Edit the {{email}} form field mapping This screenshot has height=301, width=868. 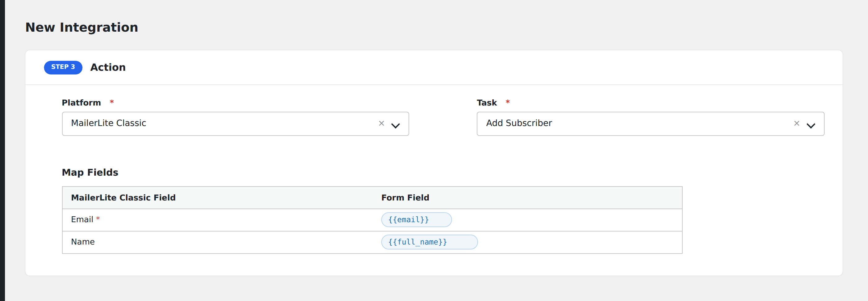tap(416, 220)
